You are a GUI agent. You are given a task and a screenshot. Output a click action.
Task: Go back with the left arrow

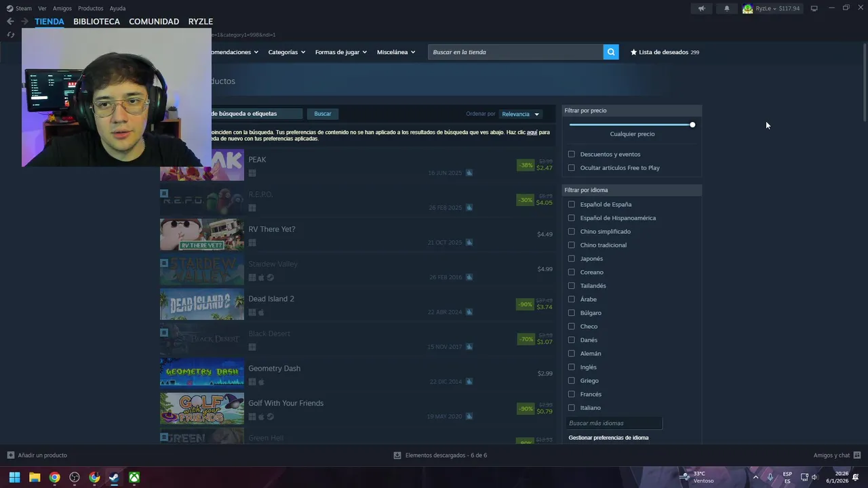click(x=10, y=22)
